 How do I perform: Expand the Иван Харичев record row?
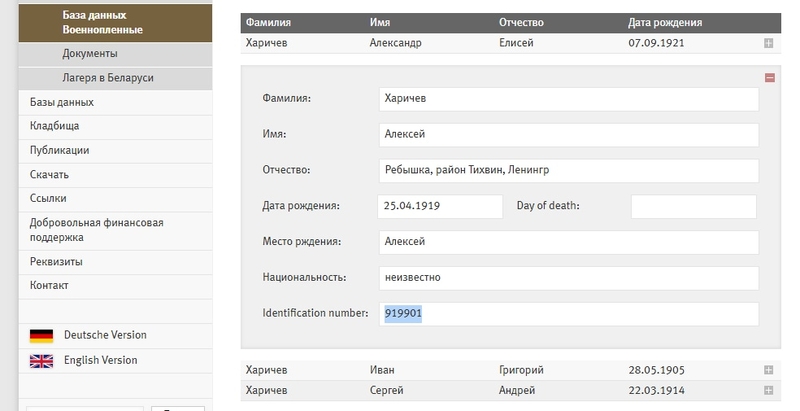(768, 370)
